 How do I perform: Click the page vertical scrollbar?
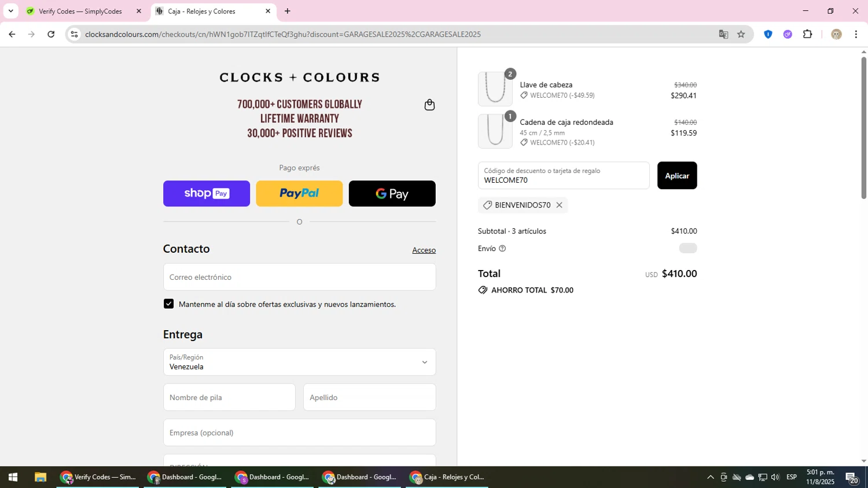click(863, 127)
